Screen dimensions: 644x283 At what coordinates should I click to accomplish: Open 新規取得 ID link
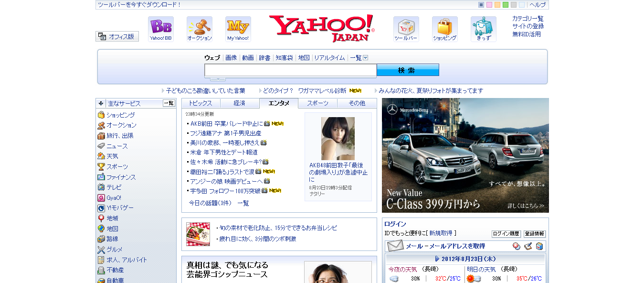tap(441, 233)
